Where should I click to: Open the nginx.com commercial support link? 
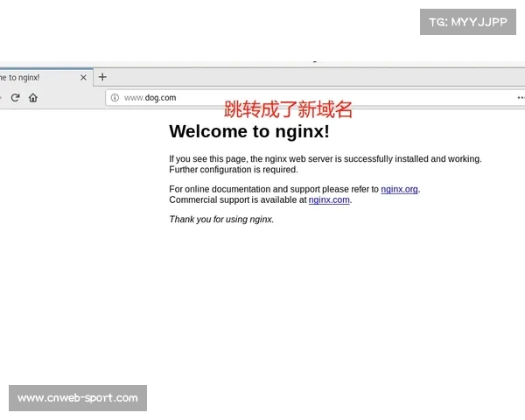coord(329,199)
